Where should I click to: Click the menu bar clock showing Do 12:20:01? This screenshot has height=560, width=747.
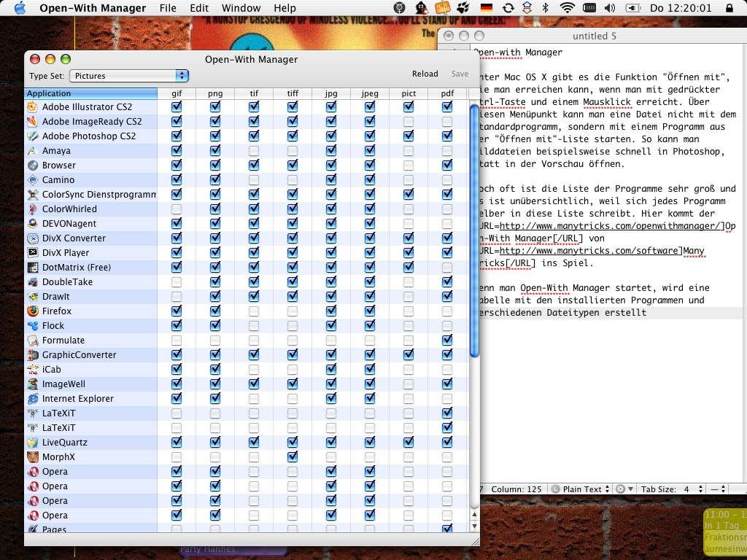click(681, 8)
